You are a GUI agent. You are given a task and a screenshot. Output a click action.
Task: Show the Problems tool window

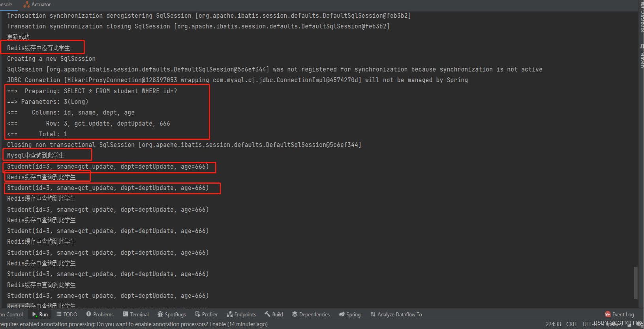(x=100, y=314)
